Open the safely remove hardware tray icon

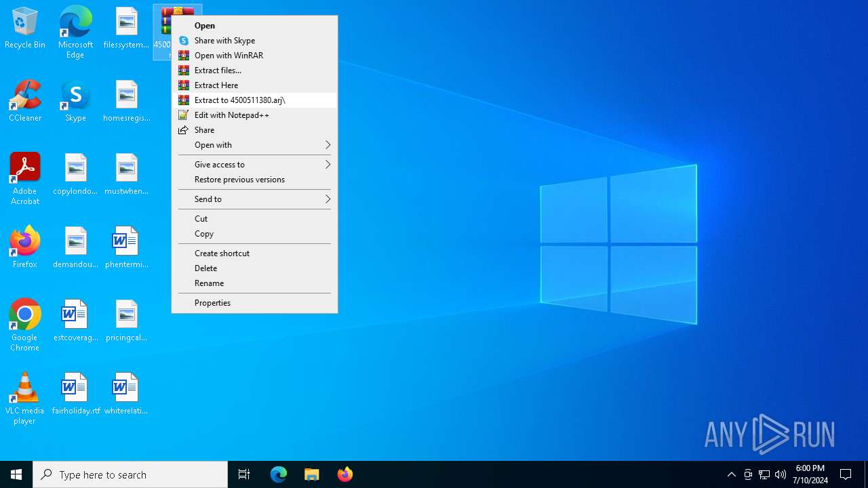click(748, 474)
